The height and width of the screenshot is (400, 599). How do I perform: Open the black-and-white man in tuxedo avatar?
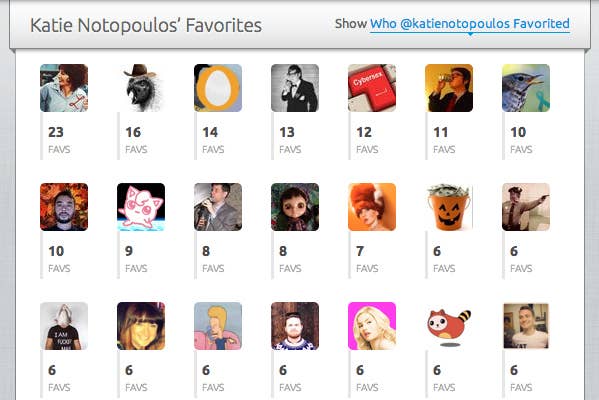click(x=295, y=88)
